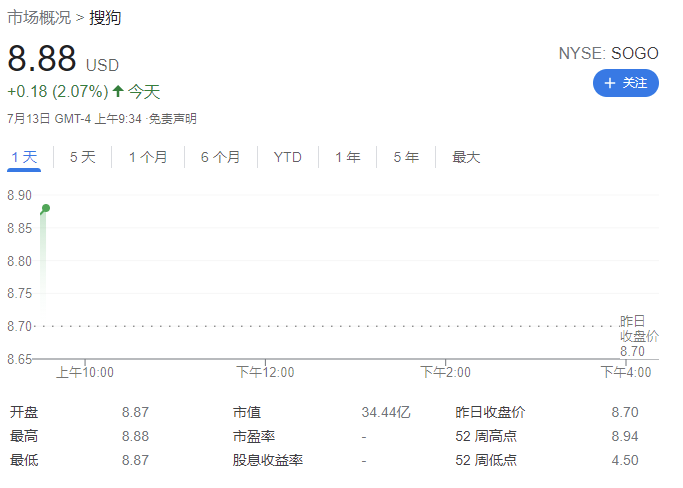The width and height of the screenshot is (683, 488).
Task: Click the 下午2:00 axis label
Action: [x=445, y=372]
